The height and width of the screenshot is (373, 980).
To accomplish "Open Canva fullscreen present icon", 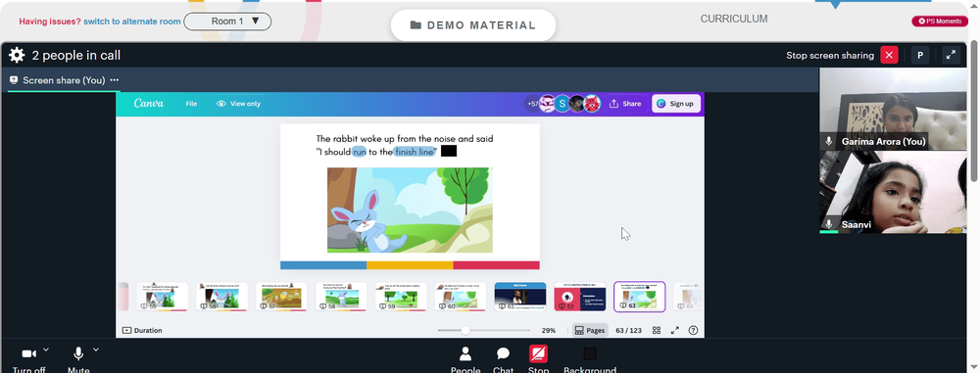I will [x=675, y=331].
